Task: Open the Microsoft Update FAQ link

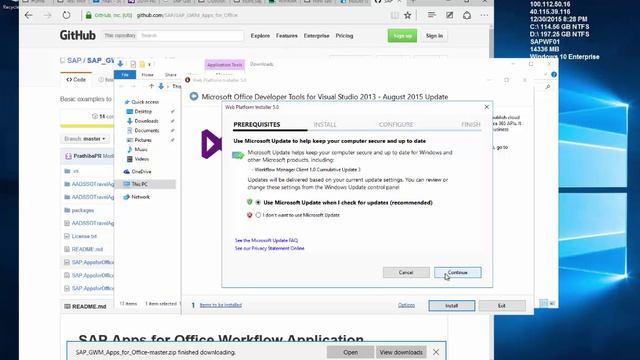Action: click(x=266, y=240)
